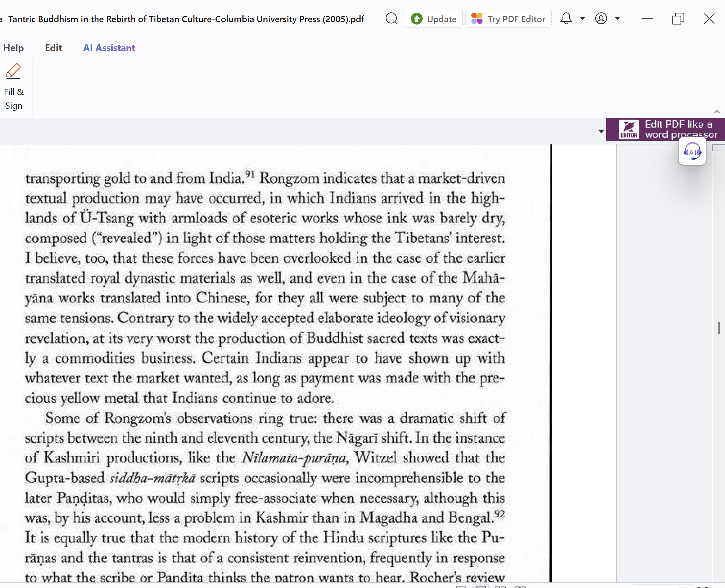Minimize the PDF reader window

point(647,19)
